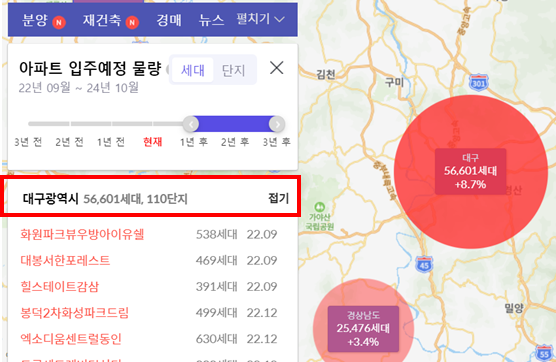556x362 pixels.
Task: Switch to 세대 view toggle
Action: (193, 70)
